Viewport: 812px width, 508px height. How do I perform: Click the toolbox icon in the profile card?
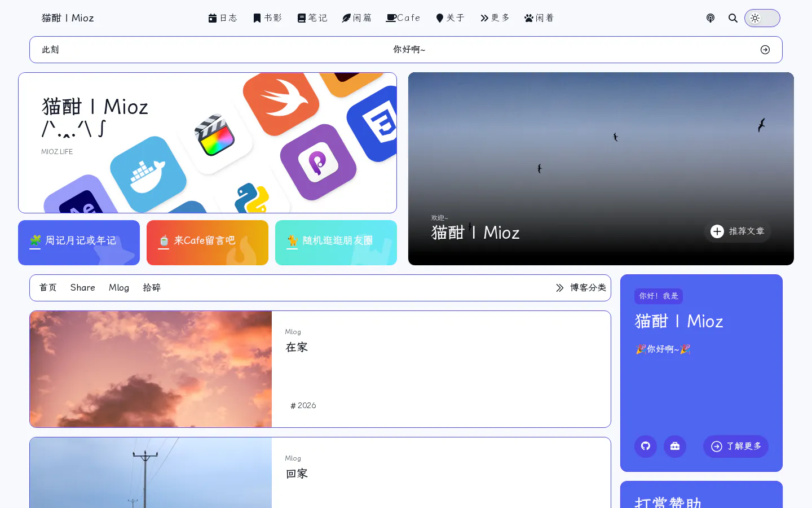click(675, 446)
